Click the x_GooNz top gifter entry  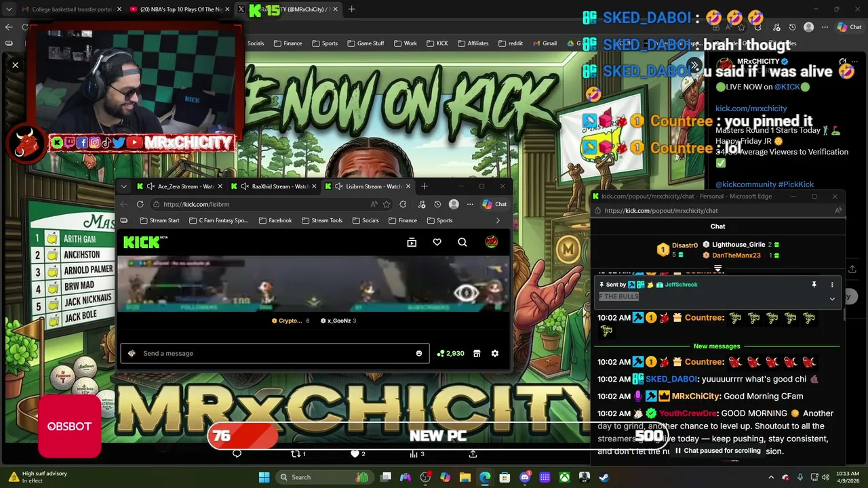338,321
